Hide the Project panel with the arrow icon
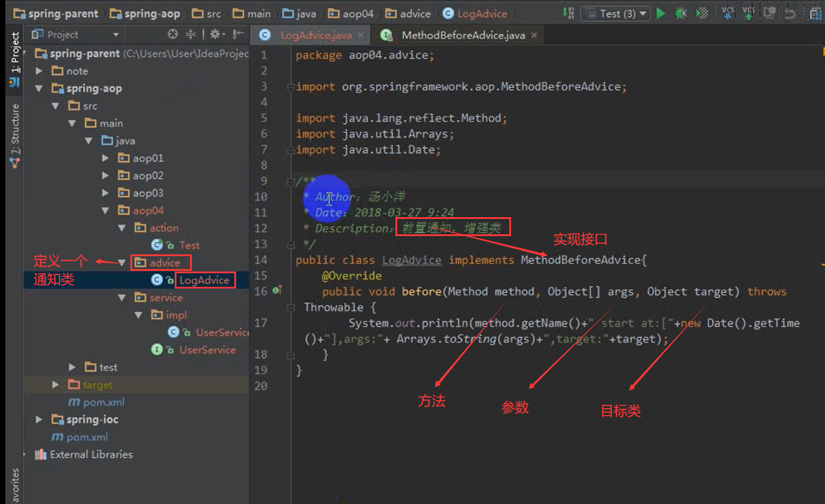Image resolution: width=825 pixels, height=504 pixels. 237,34
